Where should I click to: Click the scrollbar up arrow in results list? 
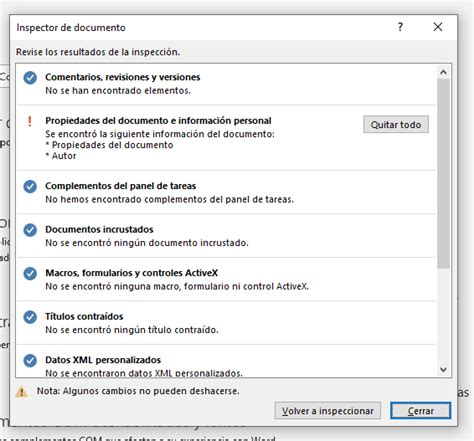click(x=443, y=72)
